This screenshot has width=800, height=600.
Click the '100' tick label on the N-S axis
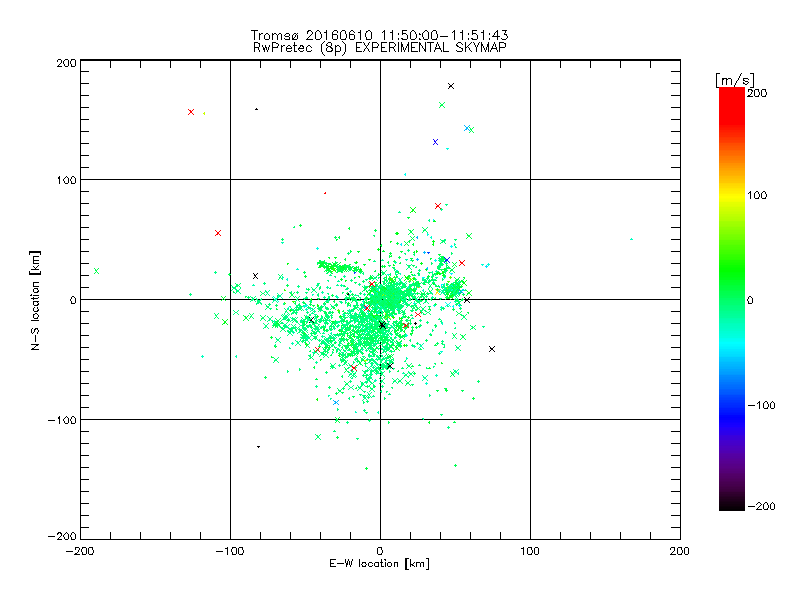click(66, 181)
